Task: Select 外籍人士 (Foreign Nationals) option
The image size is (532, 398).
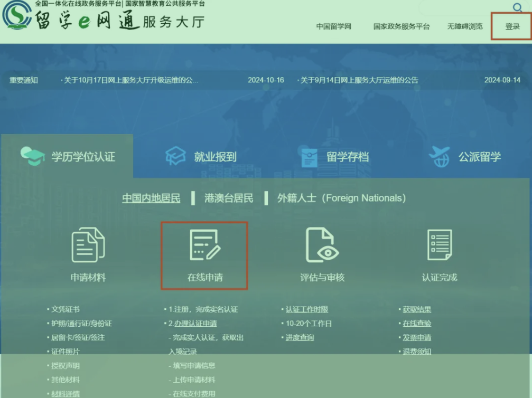Action: 341,198
